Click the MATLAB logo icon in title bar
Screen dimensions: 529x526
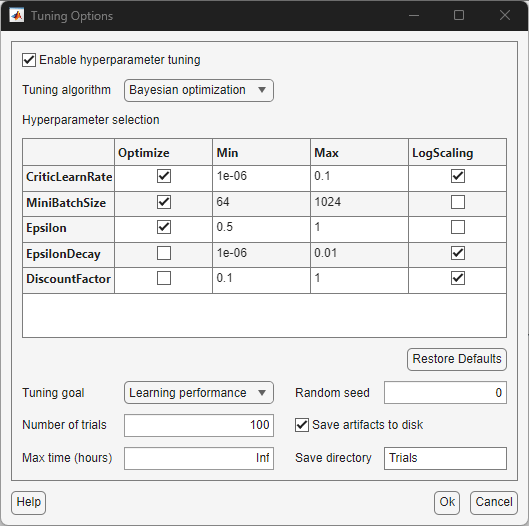17,16
